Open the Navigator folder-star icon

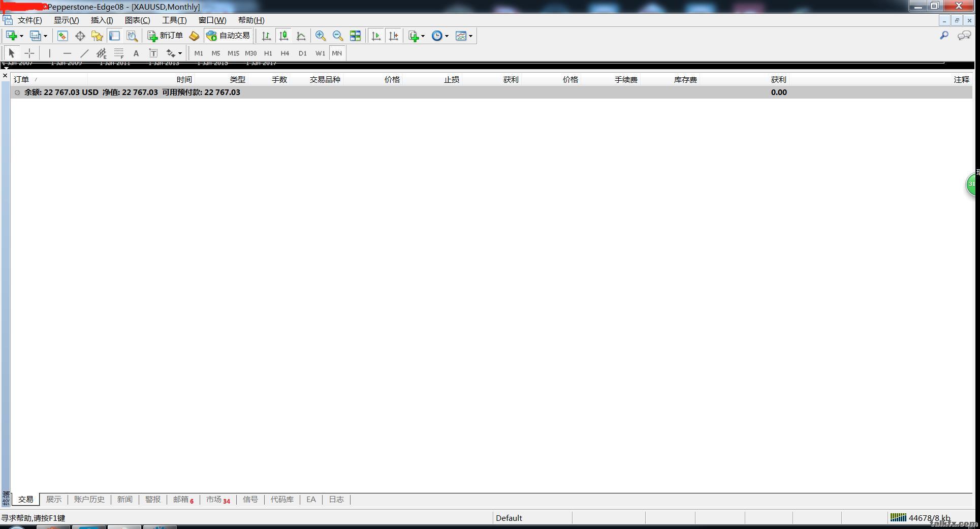click(97, 36)
